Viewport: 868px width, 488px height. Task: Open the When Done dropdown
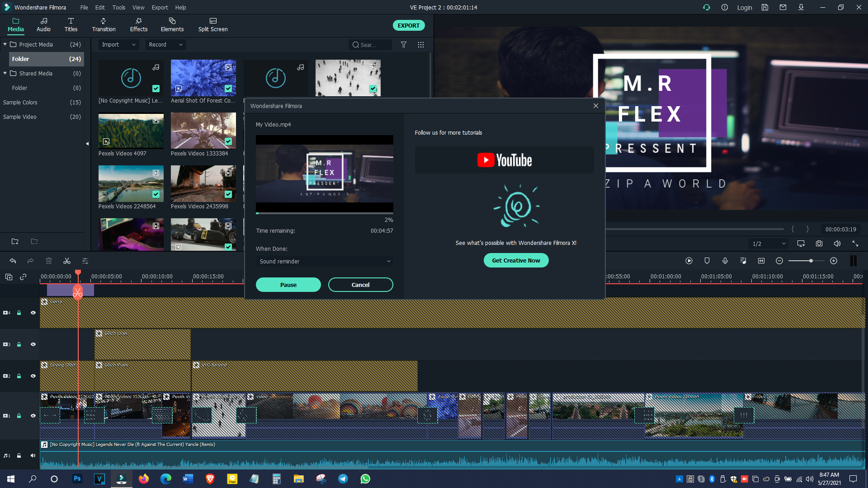coord(324,261)
